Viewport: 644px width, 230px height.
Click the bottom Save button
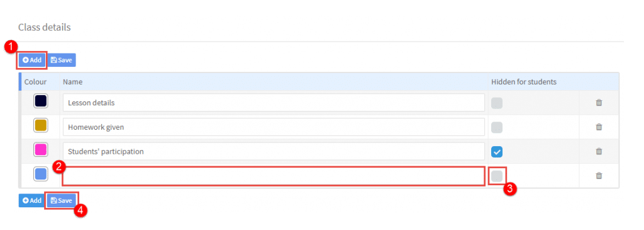coord(61,200)
